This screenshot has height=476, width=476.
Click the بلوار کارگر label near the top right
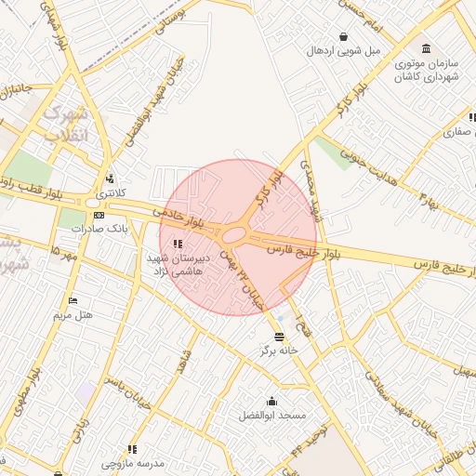[352, 101]
